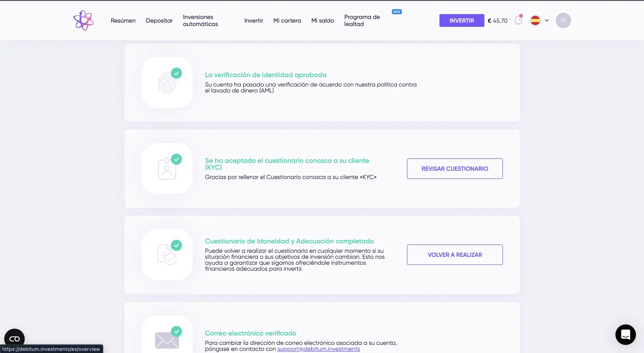Click the Volver a realizar button
644x353 pixels.
[x=455, y=255]
